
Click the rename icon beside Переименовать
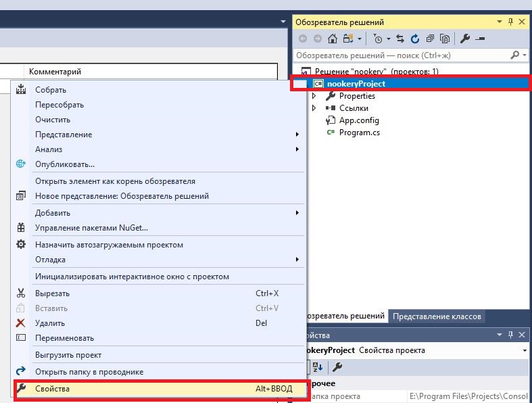pyautogui.click(x=21, y=338)
